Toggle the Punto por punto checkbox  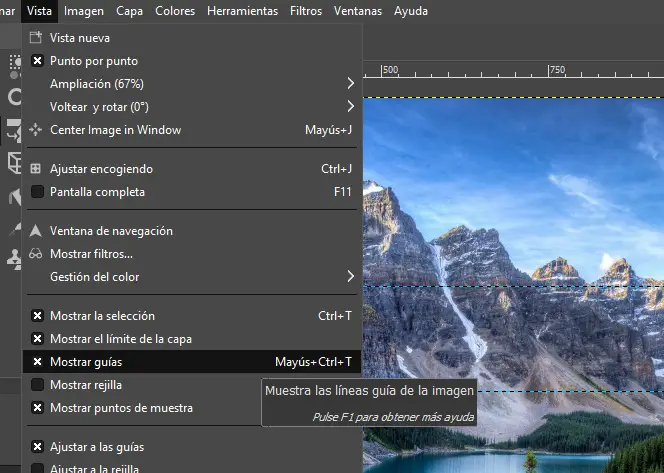coord(37,61)
